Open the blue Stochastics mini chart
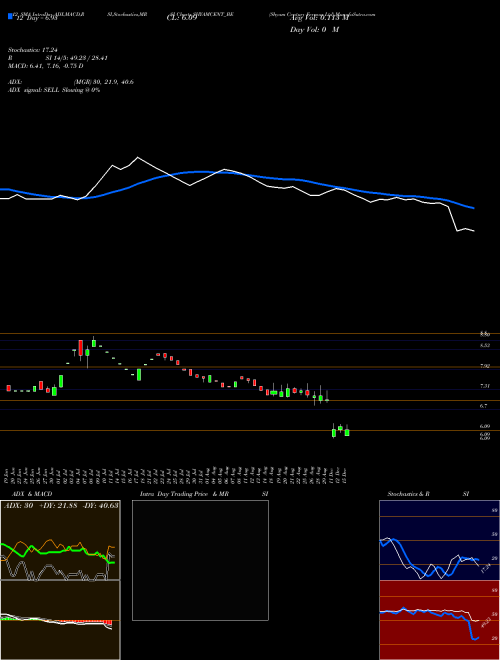 (x=439, y=540)
